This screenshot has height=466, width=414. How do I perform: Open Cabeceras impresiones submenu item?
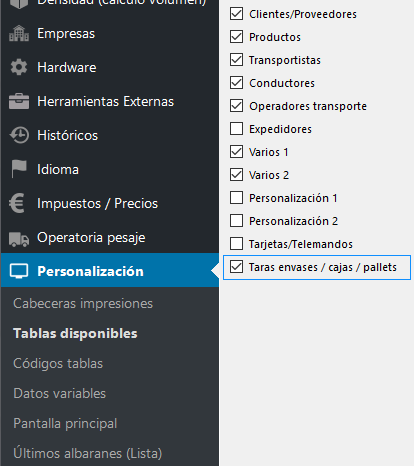[x=83, y=303]
